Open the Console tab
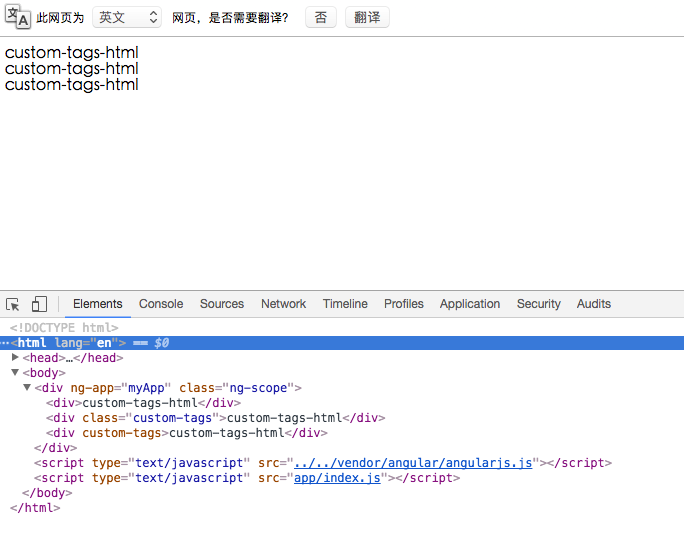 pos(161,304)
